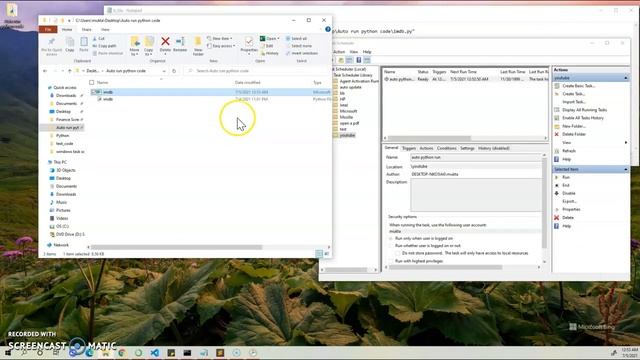Select the auto python run task row

point(465,79)
